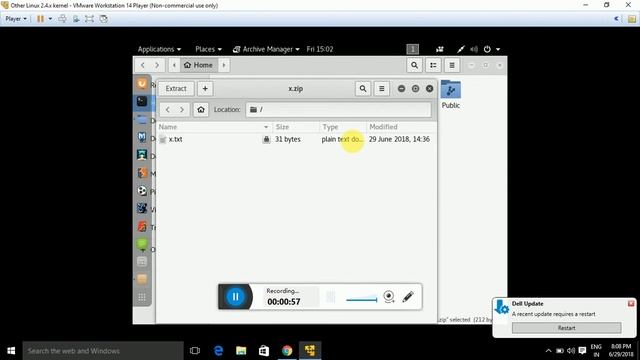This screenshot has height=360, width=640.
Task: Go forward in the Files window
Action: click(x=157, y=65)
